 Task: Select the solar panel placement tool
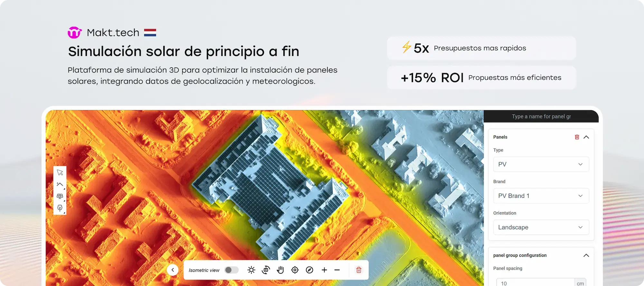point(60,196)
